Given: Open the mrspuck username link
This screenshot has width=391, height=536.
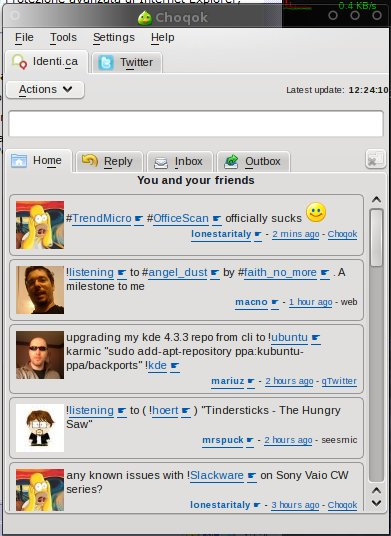Looking at the screenshot, I should (223, 440).
